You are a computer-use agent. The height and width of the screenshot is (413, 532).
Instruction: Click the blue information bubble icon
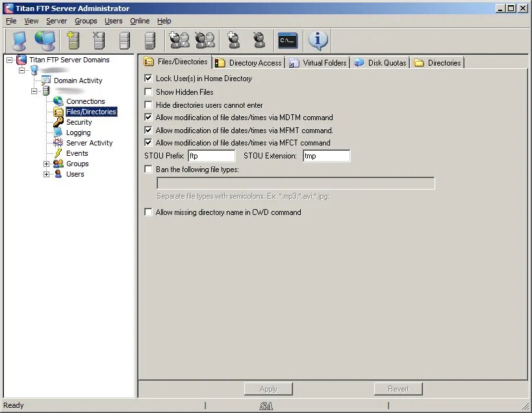coord(318,40)
